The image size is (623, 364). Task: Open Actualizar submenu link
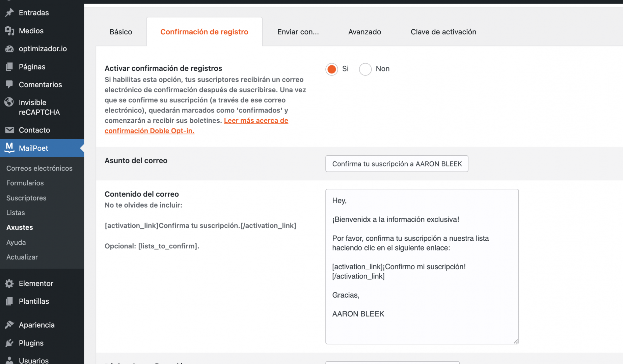[x=22, y=257]
